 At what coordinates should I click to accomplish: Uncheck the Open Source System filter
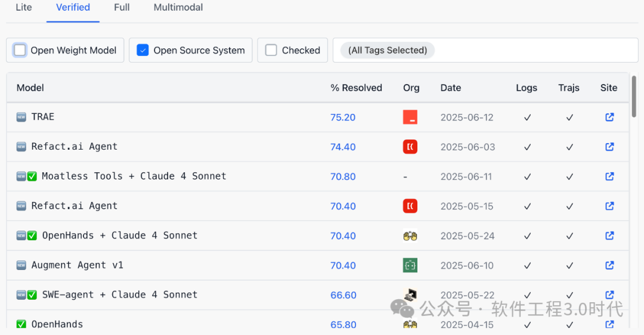pos(143,50)
